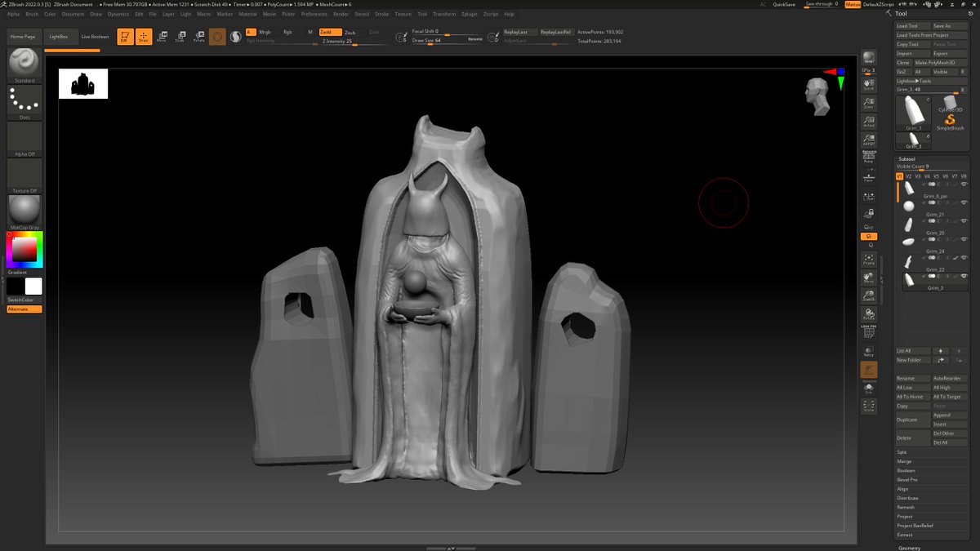This screenshot has height=551, width=980.
Task: Toggle the Floor grid
Action: click(869, 176)
